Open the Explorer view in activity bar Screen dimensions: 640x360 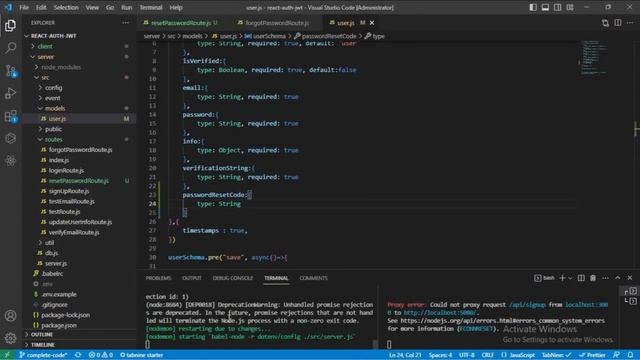coord(11,25)
